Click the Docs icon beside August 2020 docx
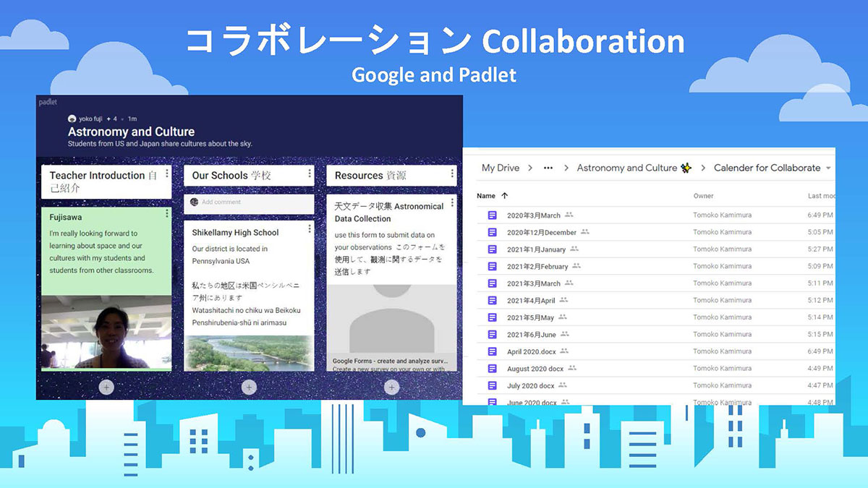This screenshot has height=488, width=868. [x=493, y=368]
